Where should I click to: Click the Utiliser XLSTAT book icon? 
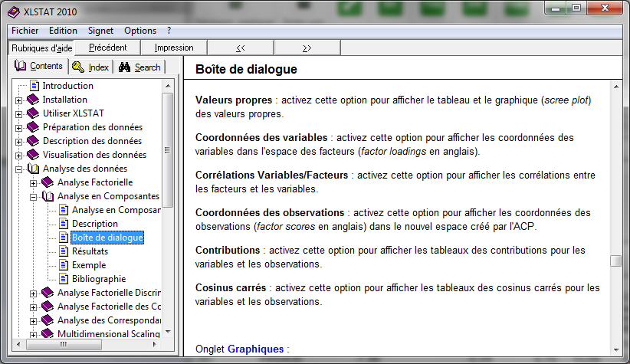tap(33, 113)
